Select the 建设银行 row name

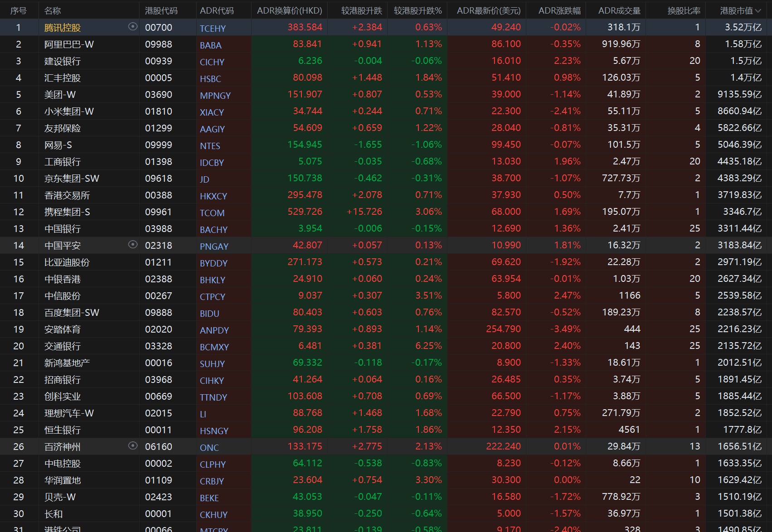(x=63, y=61)
